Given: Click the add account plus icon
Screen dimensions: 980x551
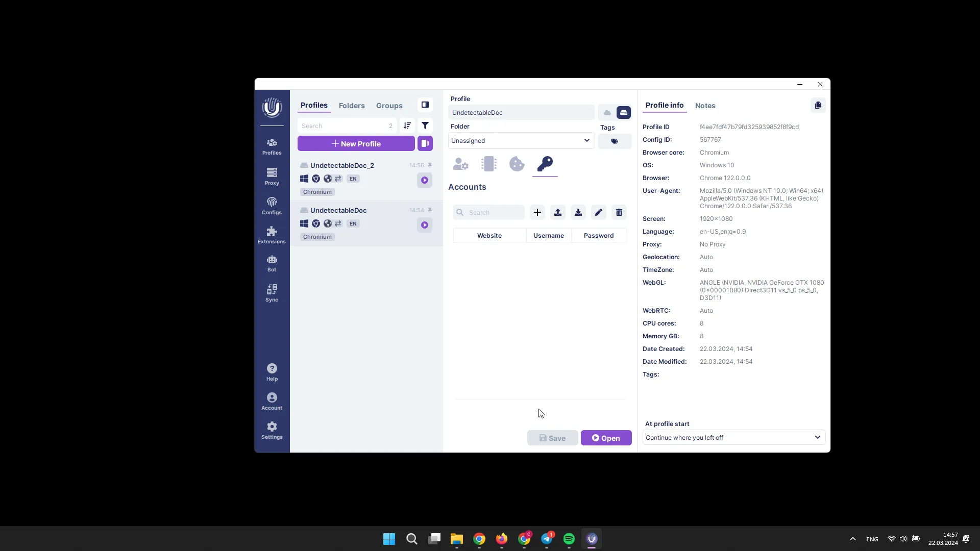Looking at the screenshot, I should (537, 212).
